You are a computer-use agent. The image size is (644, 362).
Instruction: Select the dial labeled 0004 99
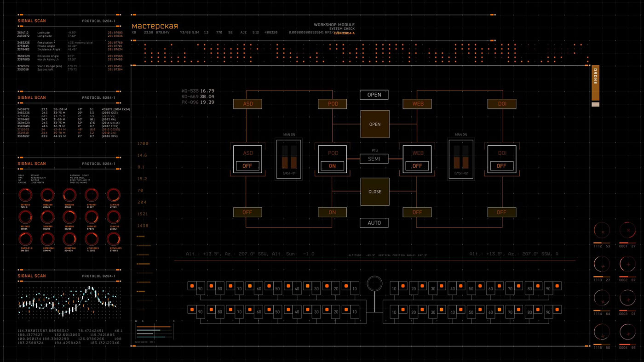[x=627, y=332]
